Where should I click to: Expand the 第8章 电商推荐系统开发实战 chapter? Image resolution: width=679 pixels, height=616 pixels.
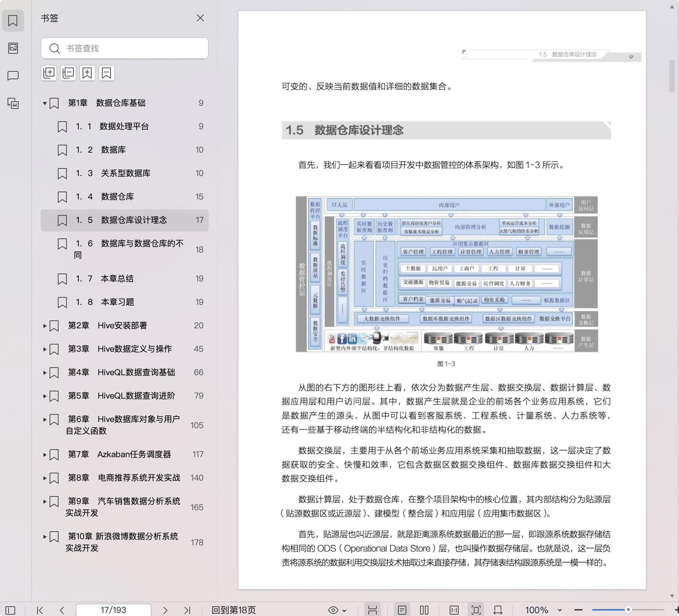(x=45, y=478)
